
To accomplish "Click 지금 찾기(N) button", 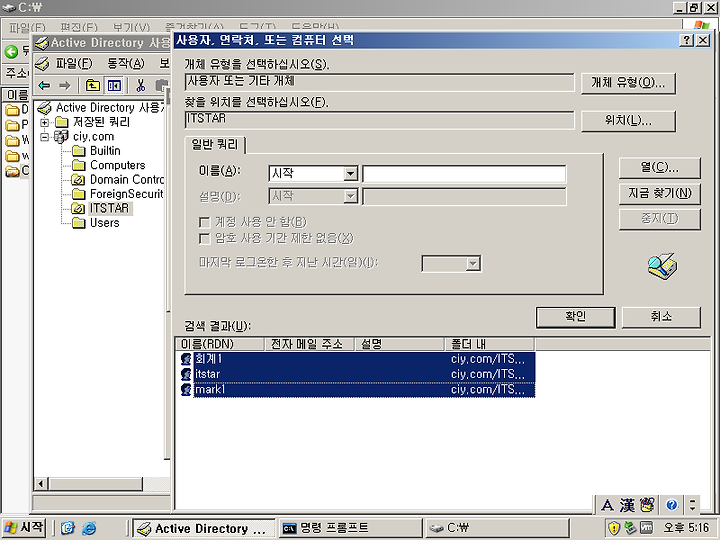I will 659,193.
